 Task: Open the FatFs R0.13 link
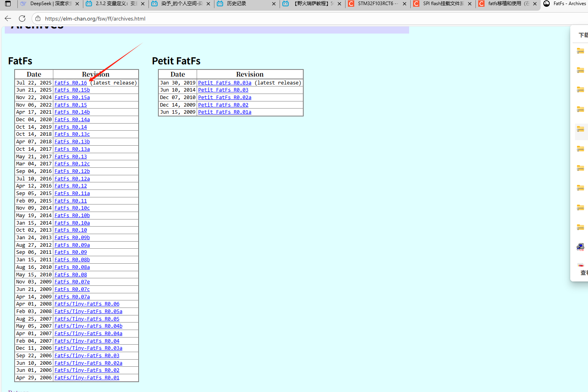click(71, 157)
